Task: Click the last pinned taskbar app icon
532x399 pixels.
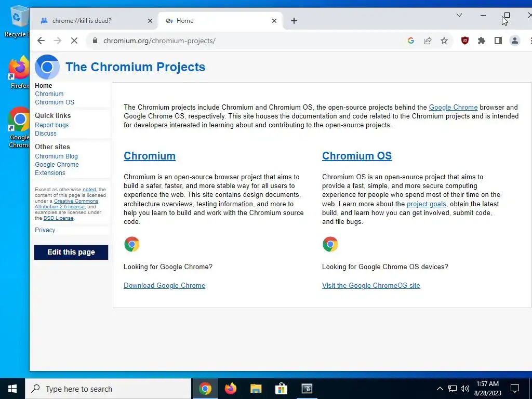Action: coord(307,389)
